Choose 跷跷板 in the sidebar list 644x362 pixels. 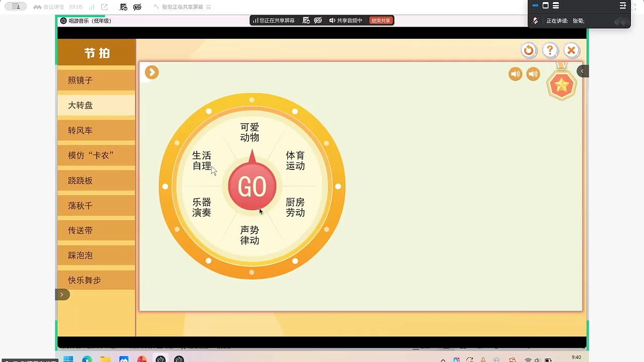tap(96, 180)
